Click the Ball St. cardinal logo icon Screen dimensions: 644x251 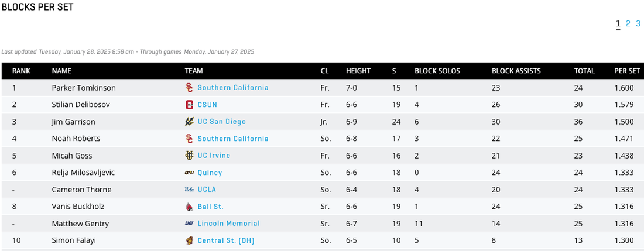[189, 207]
